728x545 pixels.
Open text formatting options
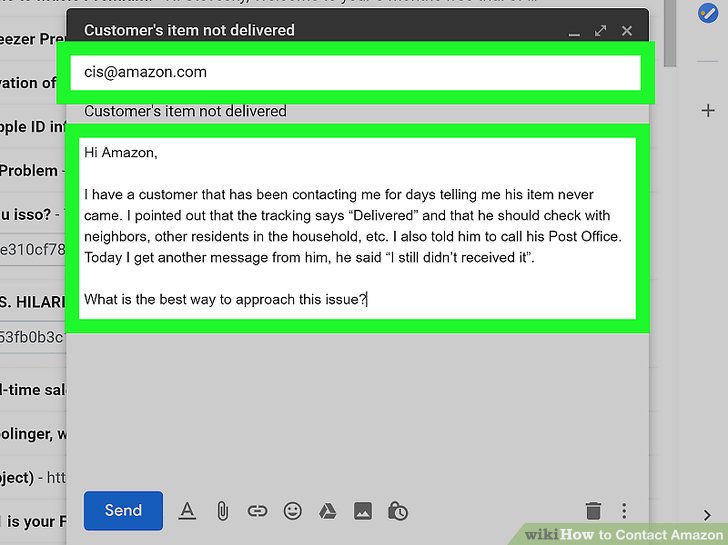click(x=187, y=511)
